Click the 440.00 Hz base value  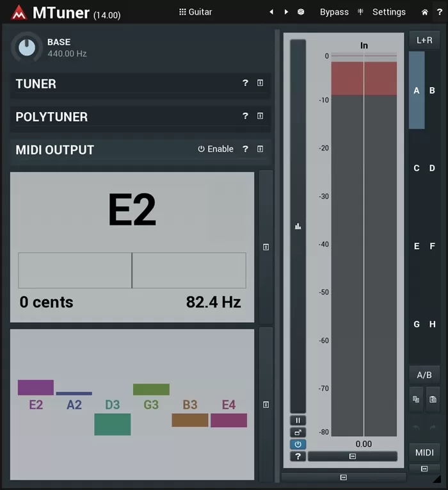tap(67, 54)
